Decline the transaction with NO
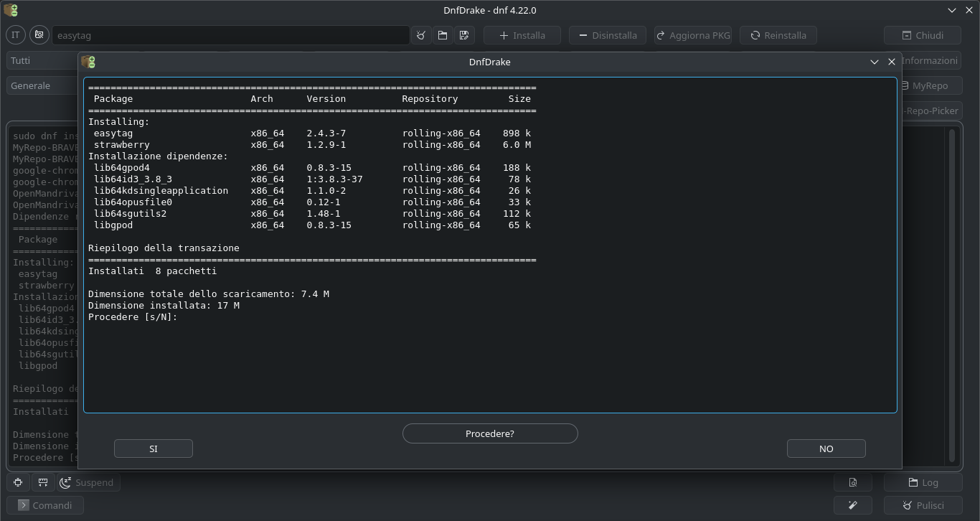The image size is (980, 521). (826, 449)
